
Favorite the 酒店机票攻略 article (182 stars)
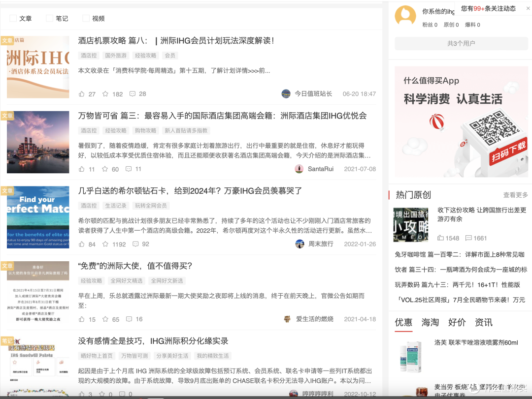pyautogui.click(x=105, y=94)
